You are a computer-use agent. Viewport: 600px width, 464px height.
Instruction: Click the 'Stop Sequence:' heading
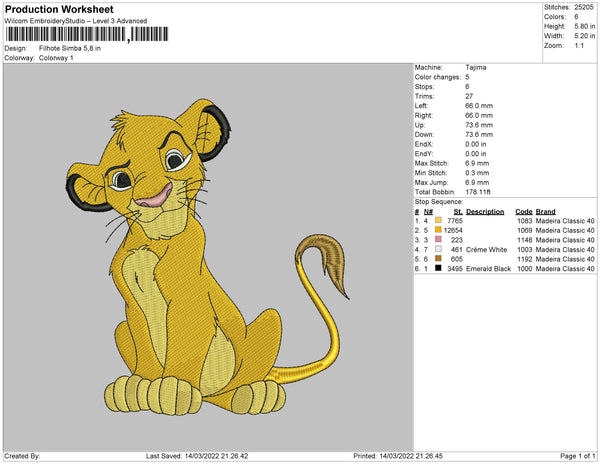[x=439, y=202]
